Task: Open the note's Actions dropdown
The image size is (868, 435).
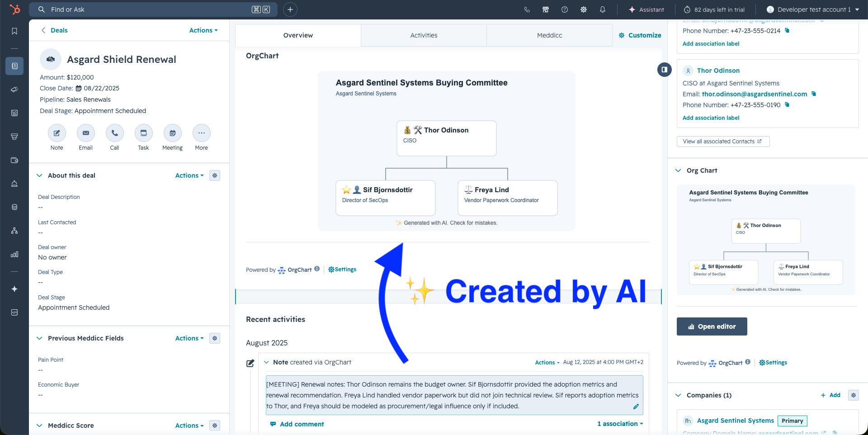Action: point(547,363)
